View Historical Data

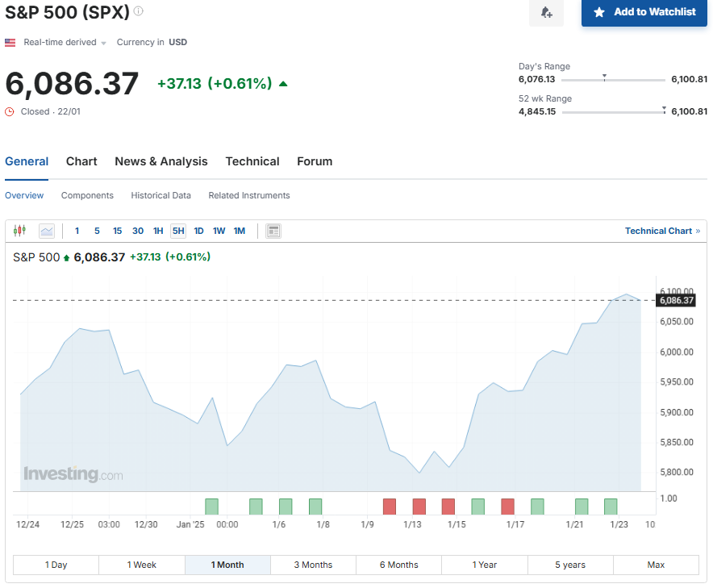(x=161, y=195)
